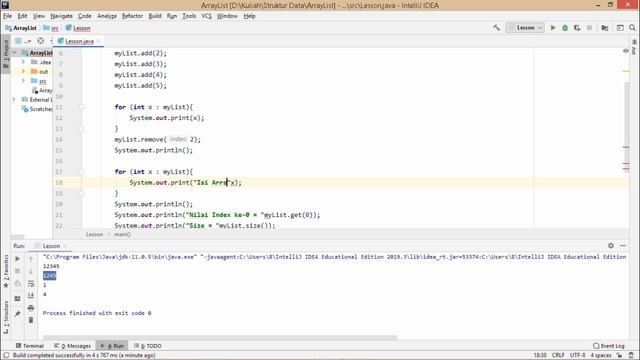Collapse ArrayList project root node
Viewport: 640px width, 360px height.
pos(15,53)
